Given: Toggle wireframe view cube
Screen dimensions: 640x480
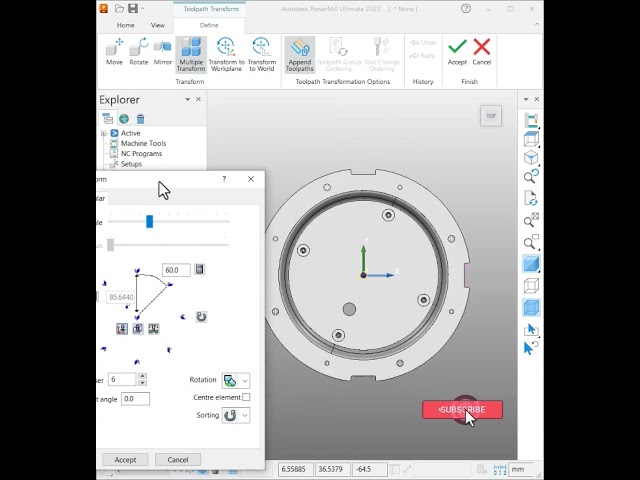Looking at the screenshot, I should (x=531, y=286).
